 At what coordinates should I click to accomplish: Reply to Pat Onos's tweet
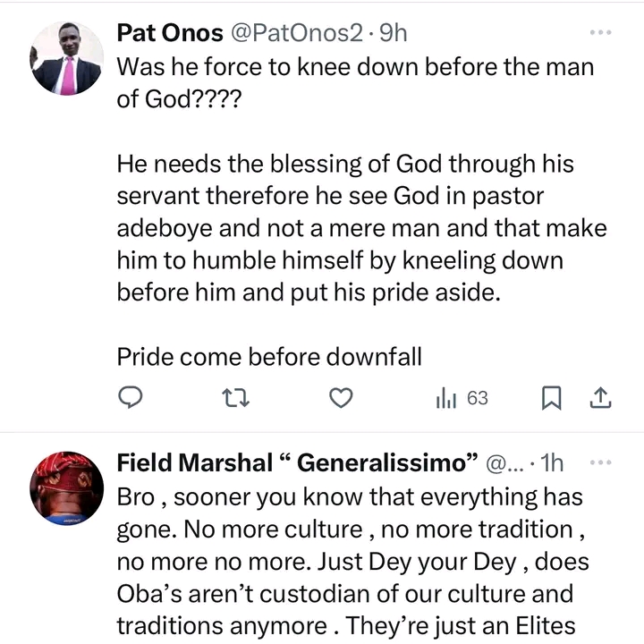tap(131, 397)
